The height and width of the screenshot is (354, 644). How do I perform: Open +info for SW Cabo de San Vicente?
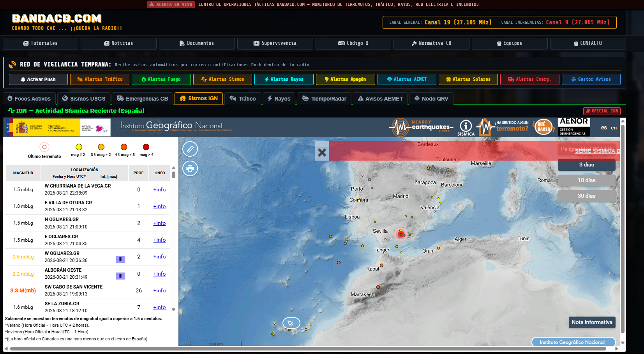159,291
